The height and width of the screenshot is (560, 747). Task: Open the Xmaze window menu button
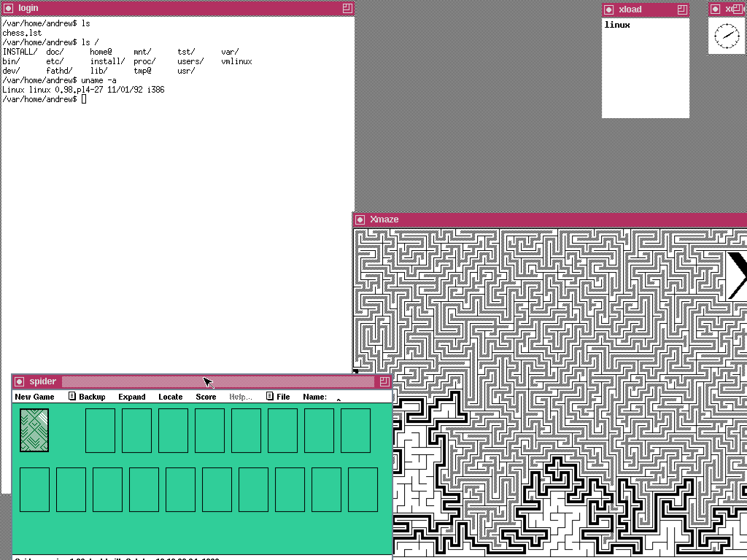360,219
